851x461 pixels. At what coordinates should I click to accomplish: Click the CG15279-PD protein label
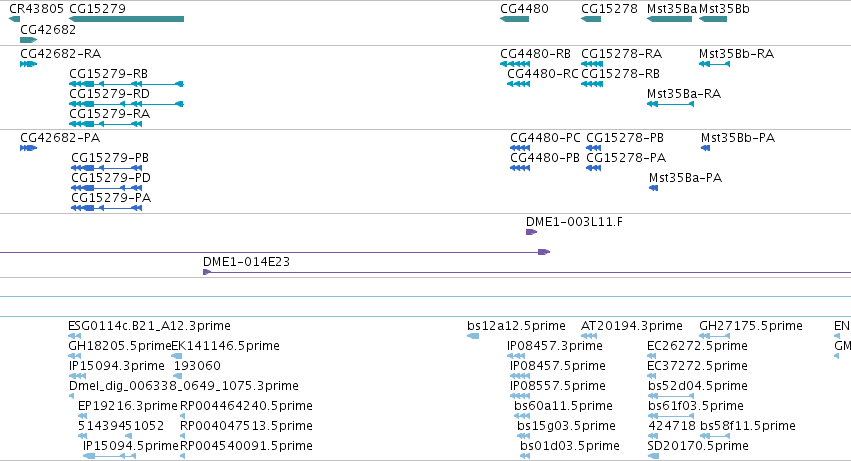[111, 178]
